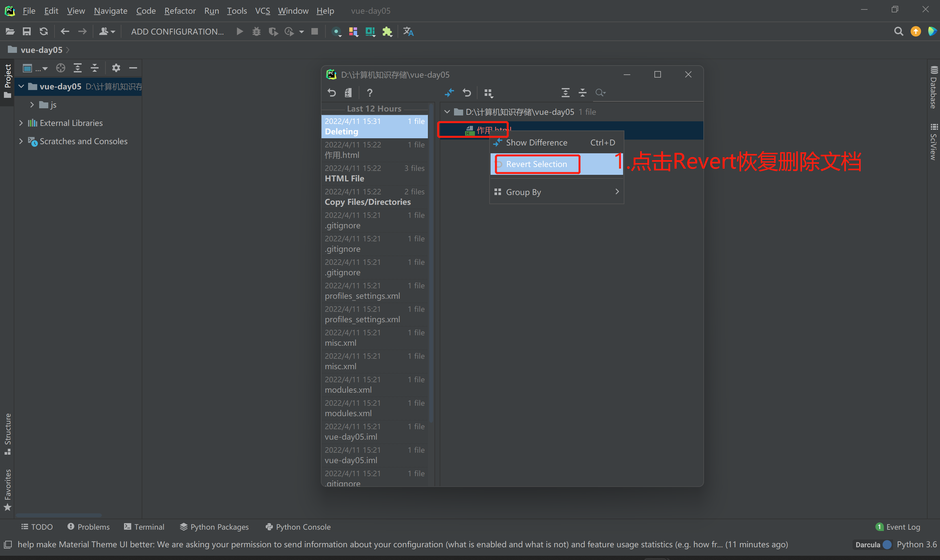This screenshot has width=940, height=560.
Task: Click Create Patch icon in history dialog
Action: click(x=348, y=92)
